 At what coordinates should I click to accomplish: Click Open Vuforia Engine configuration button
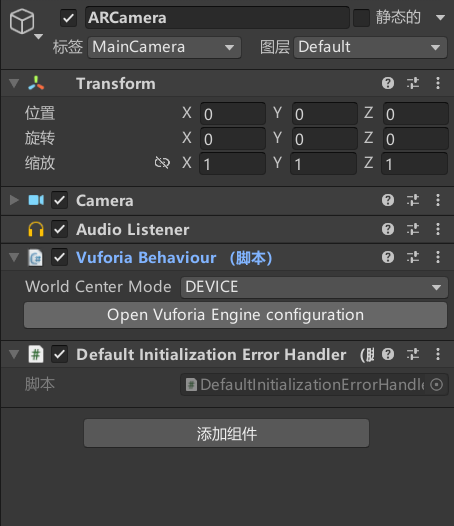(x=236, y=315)
